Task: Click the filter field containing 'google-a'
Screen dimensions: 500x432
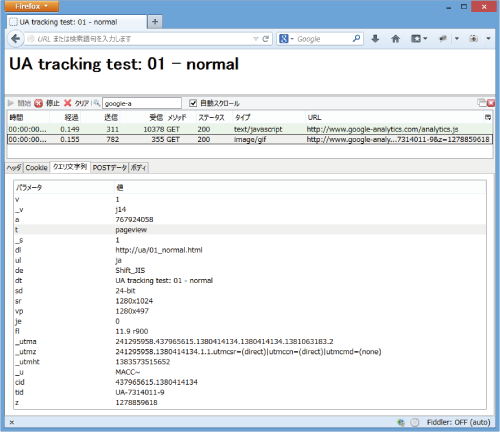Action: click(x=142, y=103)
